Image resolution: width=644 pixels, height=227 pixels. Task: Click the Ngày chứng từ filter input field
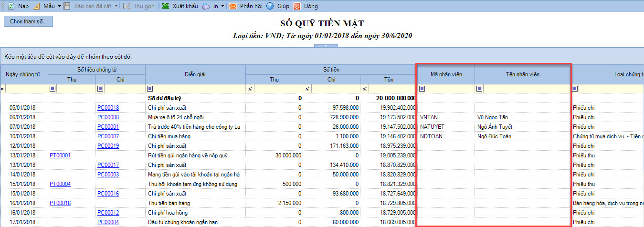click(x=26, y=88)
